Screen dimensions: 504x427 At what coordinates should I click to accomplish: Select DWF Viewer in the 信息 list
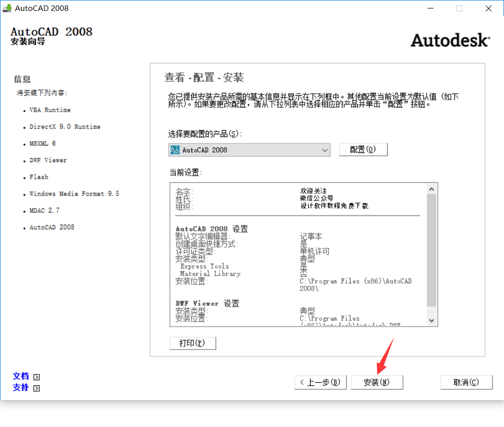click(48, 160)
